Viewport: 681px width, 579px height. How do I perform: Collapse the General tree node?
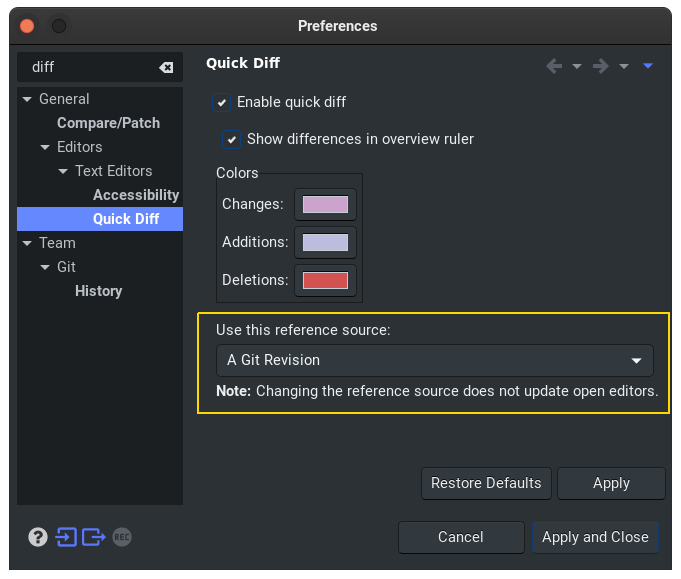coord(27,99)
